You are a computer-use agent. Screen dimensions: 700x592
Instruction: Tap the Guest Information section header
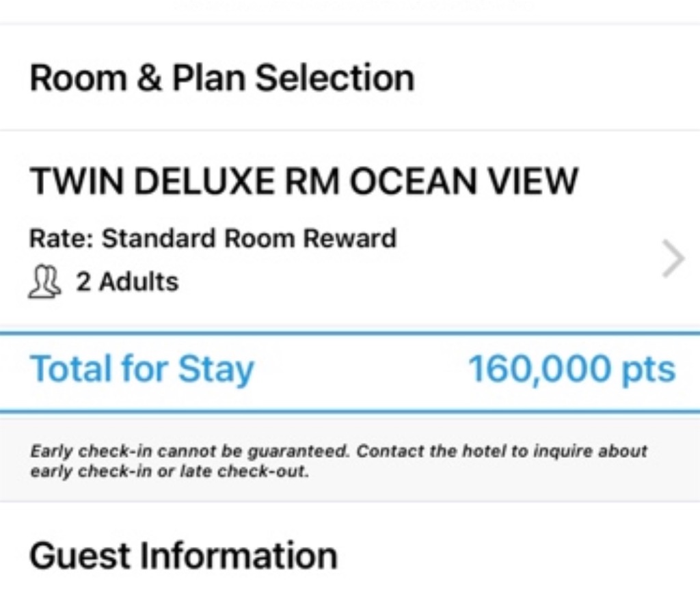click(x=183, y=555)
